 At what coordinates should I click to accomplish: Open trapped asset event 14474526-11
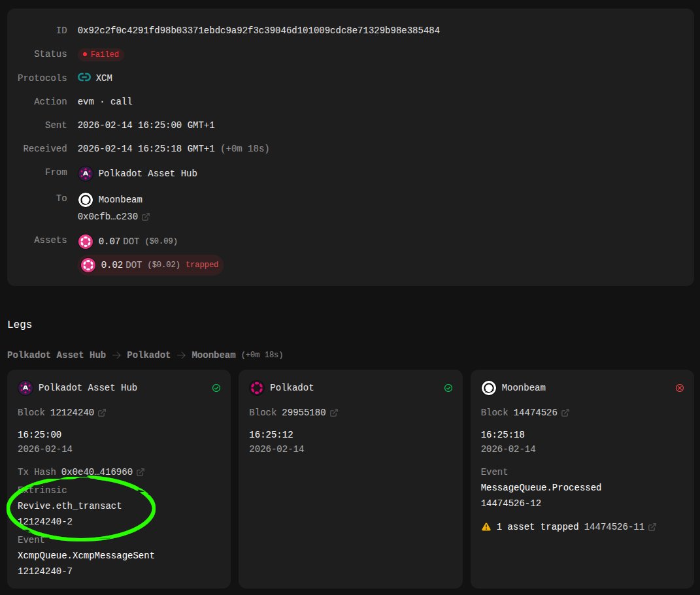(614, 526)
